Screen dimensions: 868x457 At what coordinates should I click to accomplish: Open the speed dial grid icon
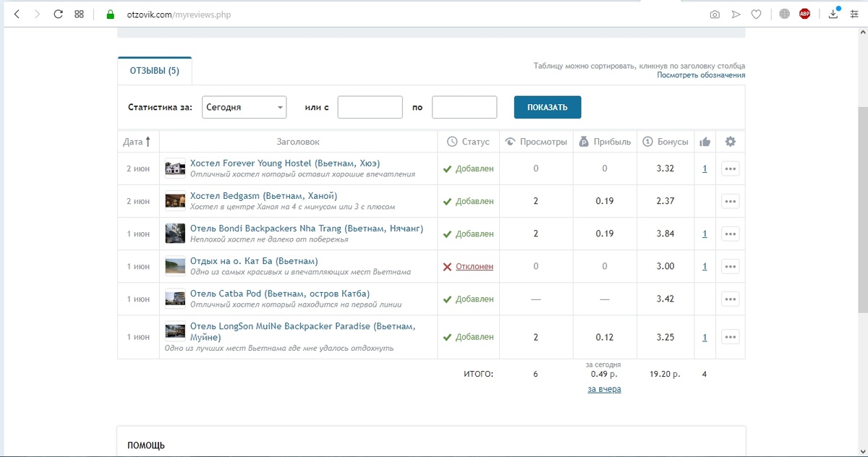click(80, 14)
